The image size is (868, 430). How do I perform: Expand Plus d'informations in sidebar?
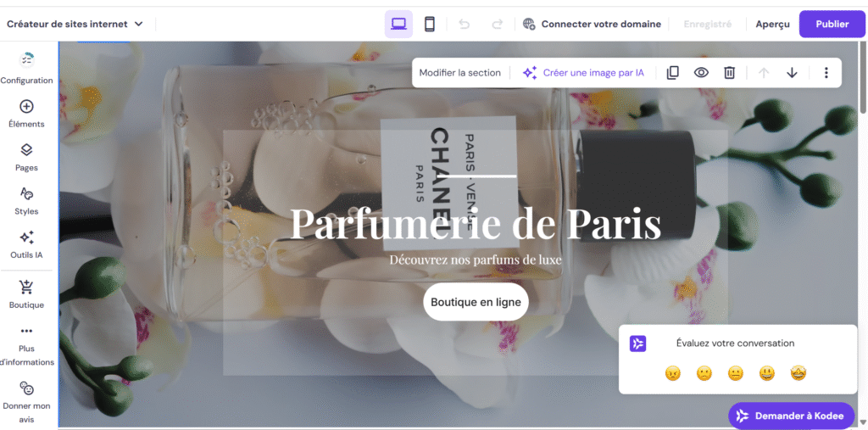[x=26, y=346]
